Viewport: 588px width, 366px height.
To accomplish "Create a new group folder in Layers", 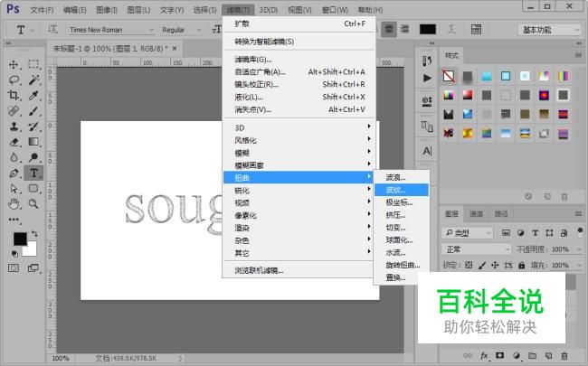I will [x=532, y=355].
